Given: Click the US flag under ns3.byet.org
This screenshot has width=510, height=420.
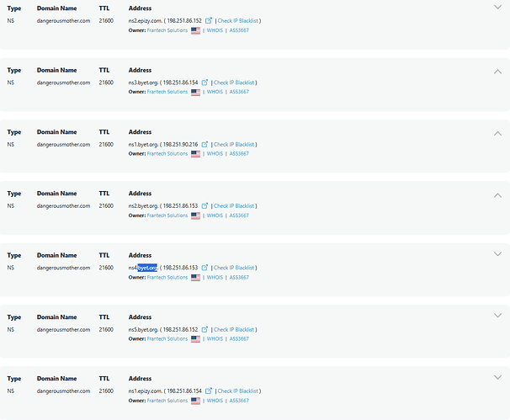Looking at the screenshot, I should coord(195,92).
